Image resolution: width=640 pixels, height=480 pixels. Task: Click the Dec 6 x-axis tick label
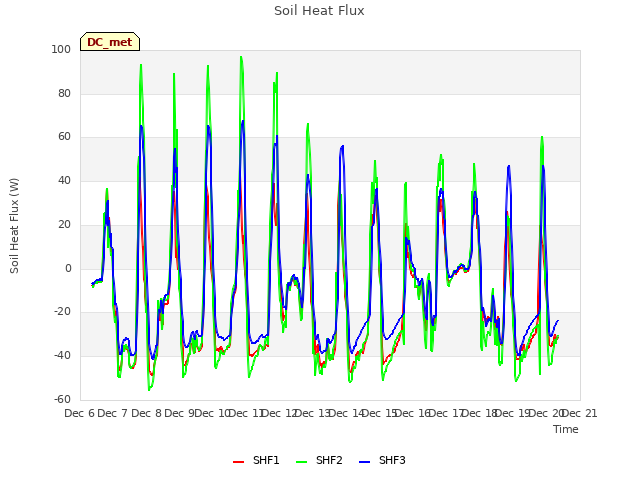pos(80,413)
